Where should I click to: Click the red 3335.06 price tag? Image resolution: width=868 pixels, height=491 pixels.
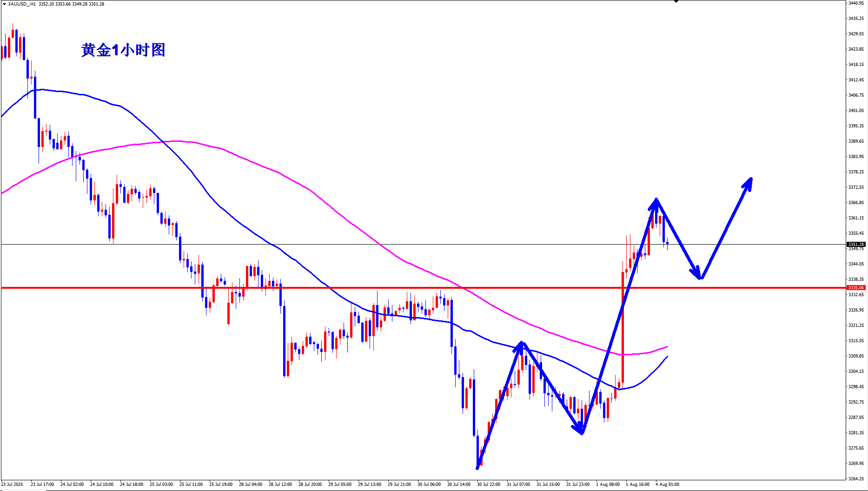856,288
